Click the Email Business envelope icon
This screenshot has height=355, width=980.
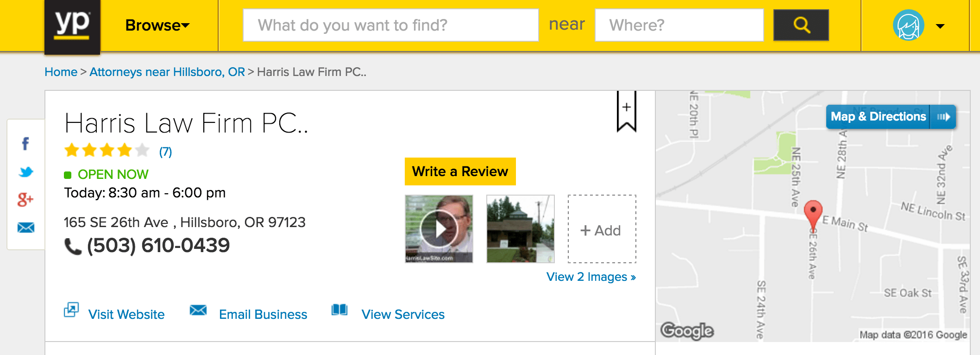point(198,310)
